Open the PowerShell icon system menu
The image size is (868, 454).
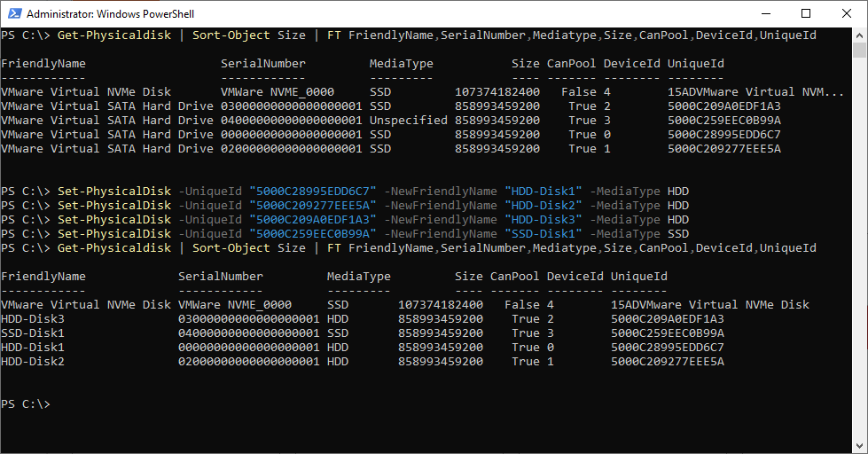pos(14,13)
